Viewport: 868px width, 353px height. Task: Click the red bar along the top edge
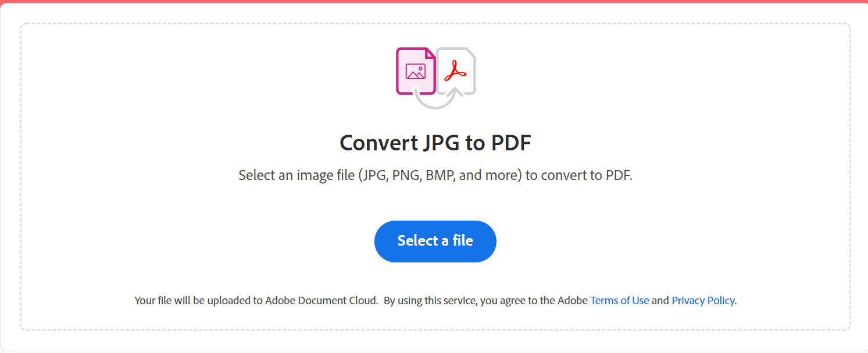[434, 1]
